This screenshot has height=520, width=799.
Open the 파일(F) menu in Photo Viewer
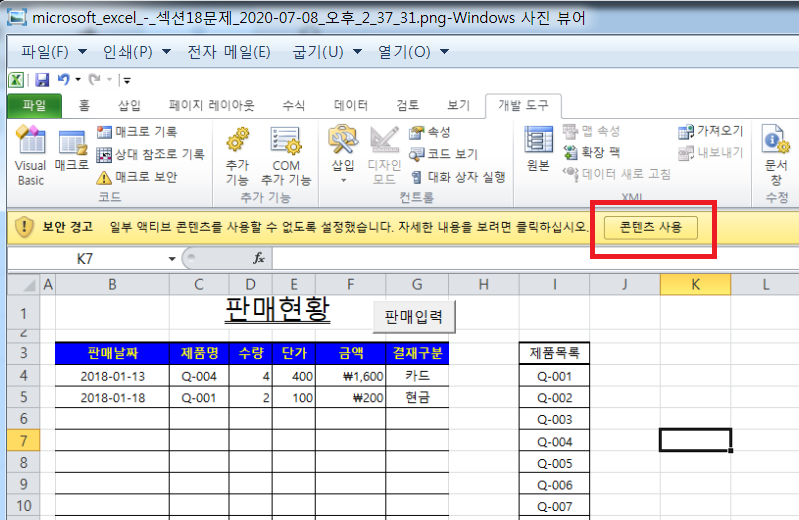pyautogui.click(x=53, y=51)
